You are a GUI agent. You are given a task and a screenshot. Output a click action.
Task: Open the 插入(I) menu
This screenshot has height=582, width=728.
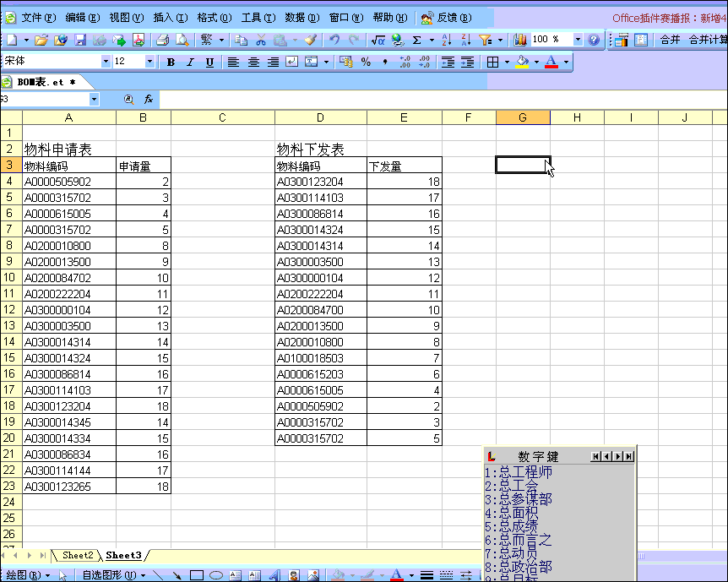(171, 18)
